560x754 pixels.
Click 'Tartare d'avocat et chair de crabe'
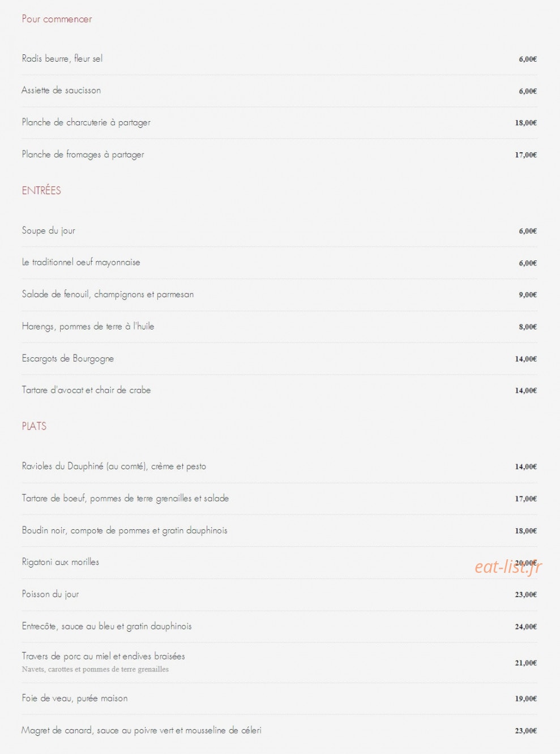tap(86, 390)
